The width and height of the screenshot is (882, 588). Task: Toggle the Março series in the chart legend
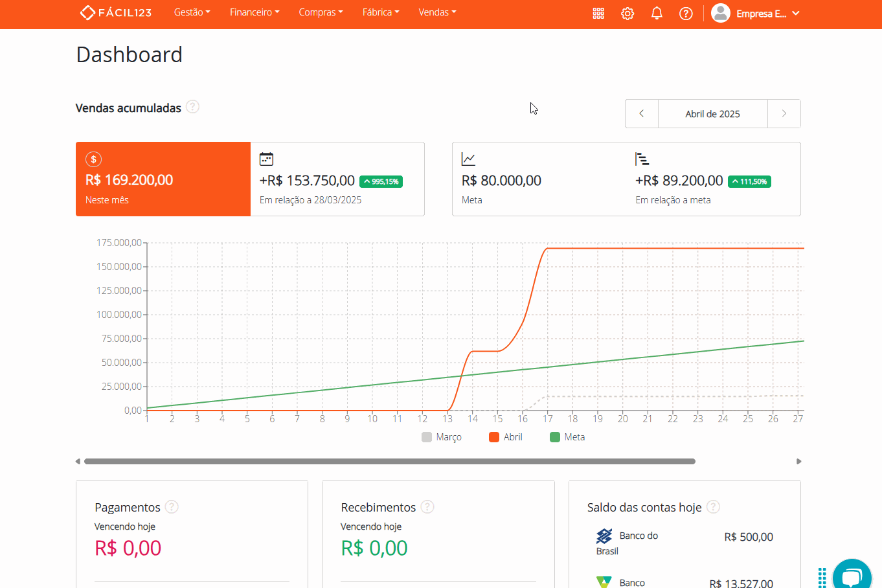442,437
